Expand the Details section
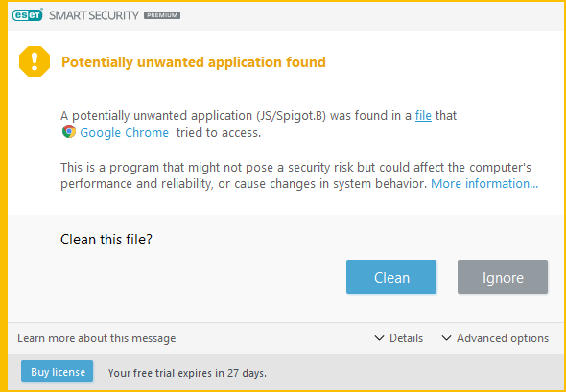This screenshot has height=392, width=566. point(399,338)
